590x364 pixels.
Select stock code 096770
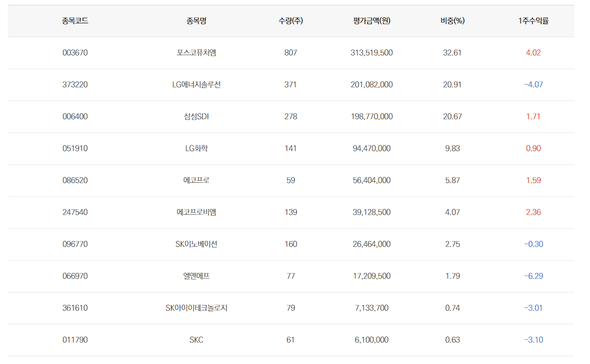coord(75,244)
